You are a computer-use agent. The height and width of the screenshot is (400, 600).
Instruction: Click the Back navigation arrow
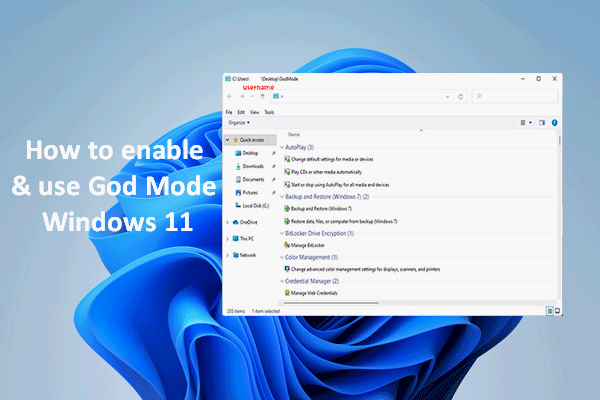pyautogui.click(x=230, y=96)
